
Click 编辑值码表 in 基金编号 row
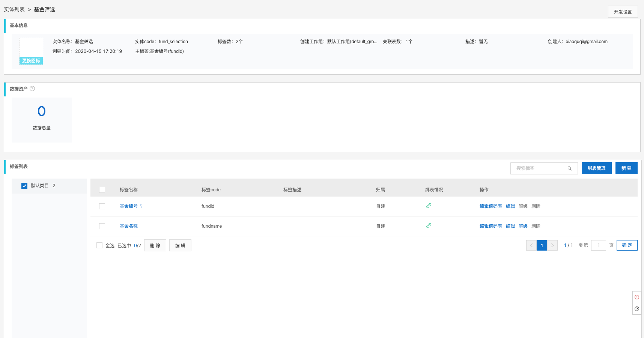pos(491,206)
